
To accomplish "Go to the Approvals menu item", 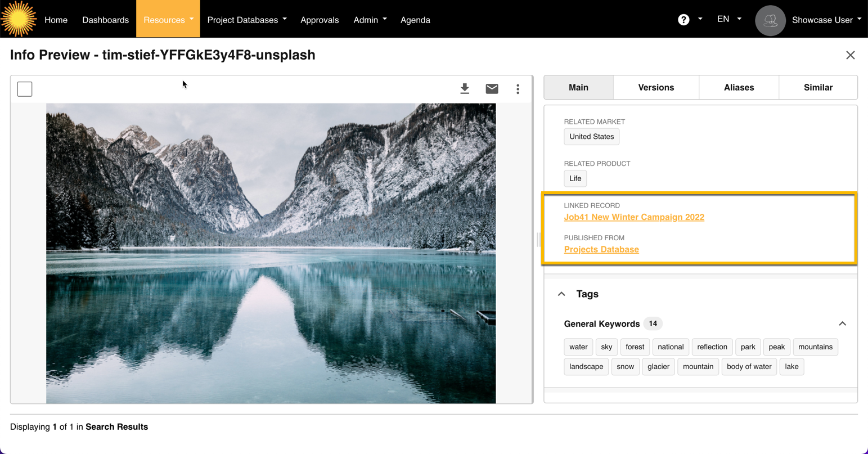I will tap(320, 20).
